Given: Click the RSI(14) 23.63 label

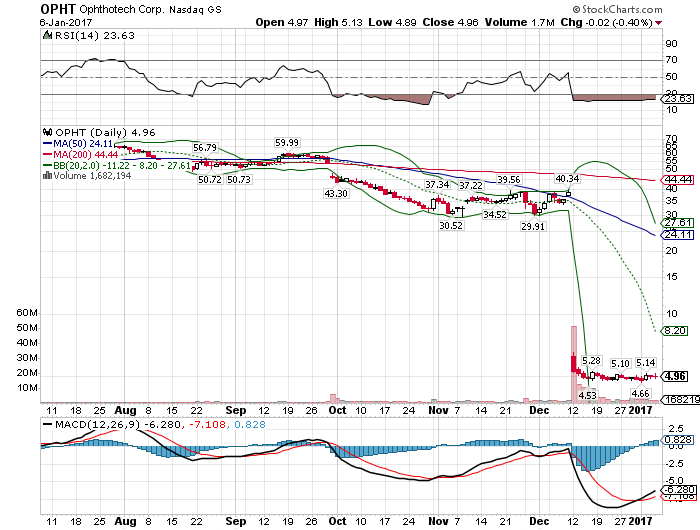Looking at the screenshot, I should tap(95, 36).
